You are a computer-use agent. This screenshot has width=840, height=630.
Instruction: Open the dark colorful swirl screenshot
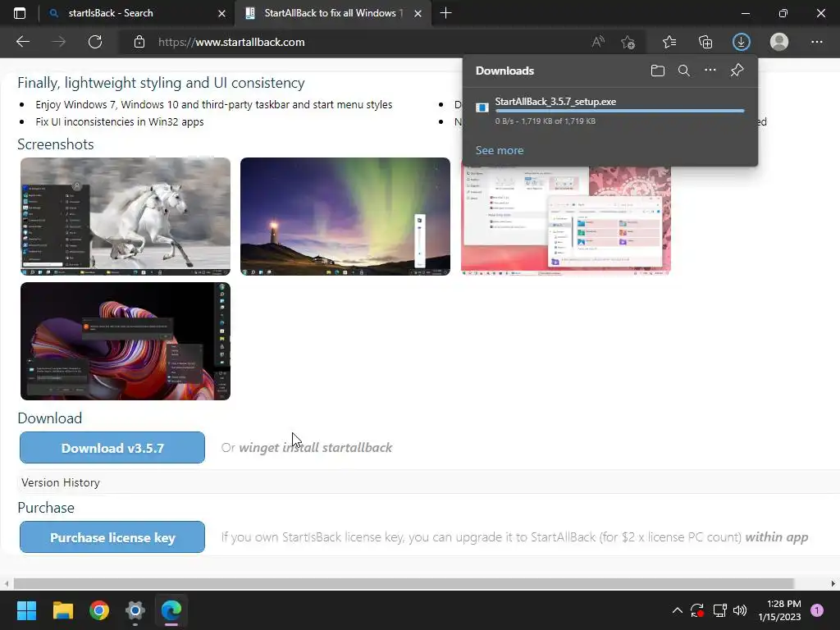126,341
